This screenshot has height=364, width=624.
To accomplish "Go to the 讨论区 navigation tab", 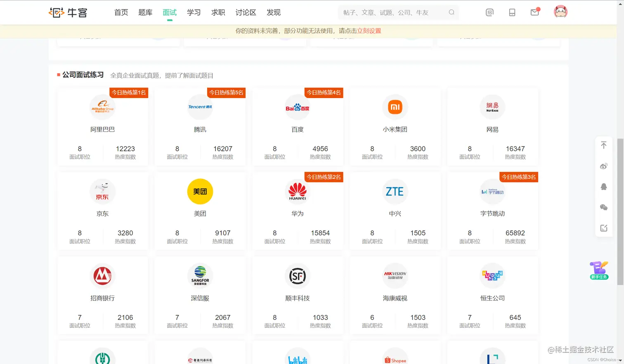I will [x=246, y=12].
